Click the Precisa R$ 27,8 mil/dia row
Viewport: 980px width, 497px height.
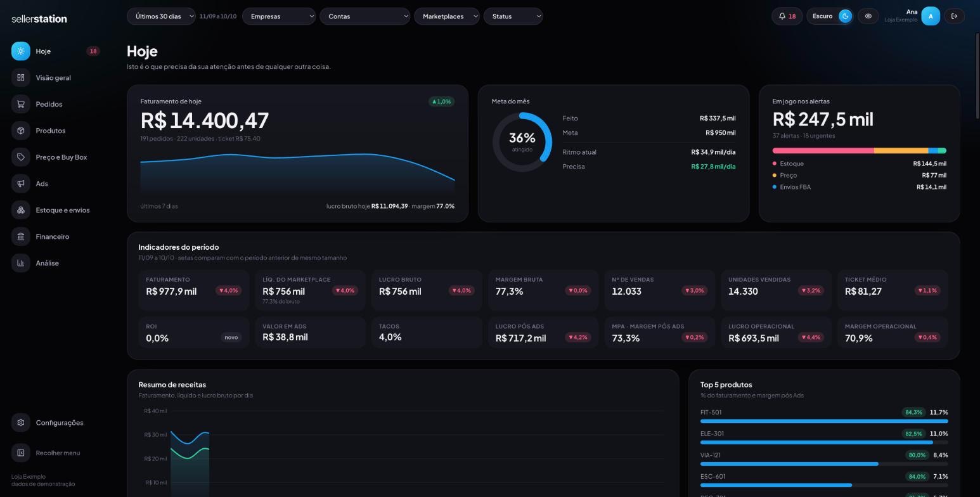coord(648,167)
